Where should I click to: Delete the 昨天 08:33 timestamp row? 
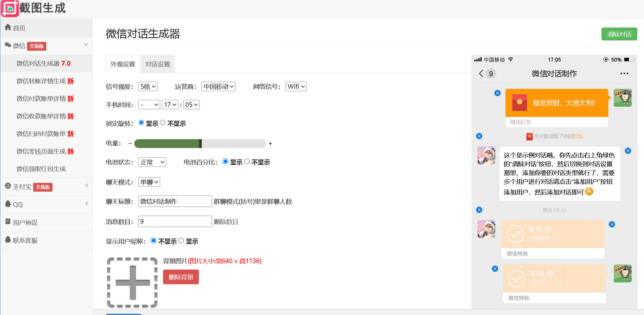(479, 210)
